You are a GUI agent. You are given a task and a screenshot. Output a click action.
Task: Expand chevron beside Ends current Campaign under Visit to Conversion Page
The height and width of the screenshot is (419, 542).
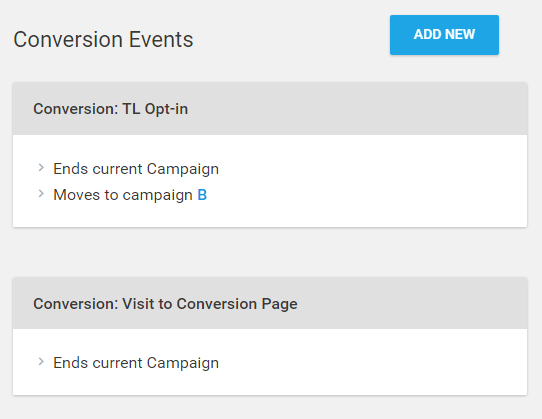41,362
